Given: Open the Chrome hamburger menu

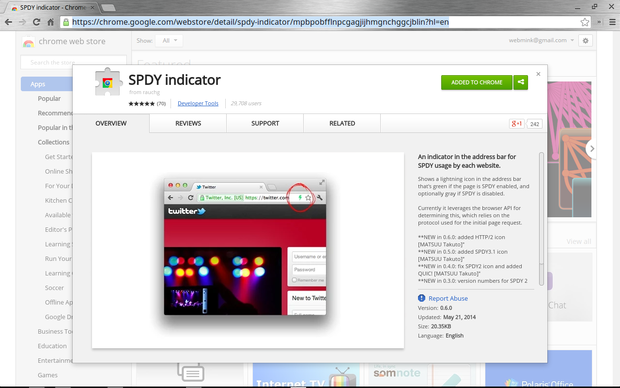Looking at the screenshot, I should tap(612, 22).
